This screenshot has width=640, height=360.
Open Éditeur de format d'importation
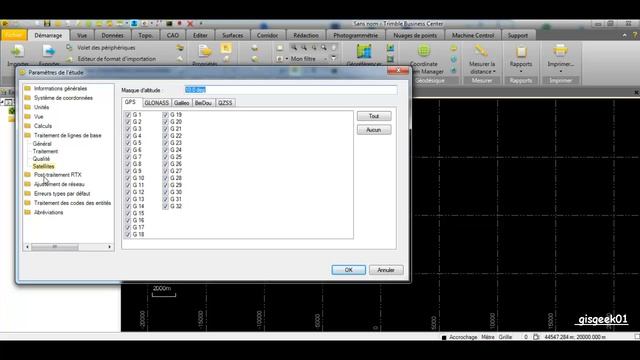tap(111, 59)
